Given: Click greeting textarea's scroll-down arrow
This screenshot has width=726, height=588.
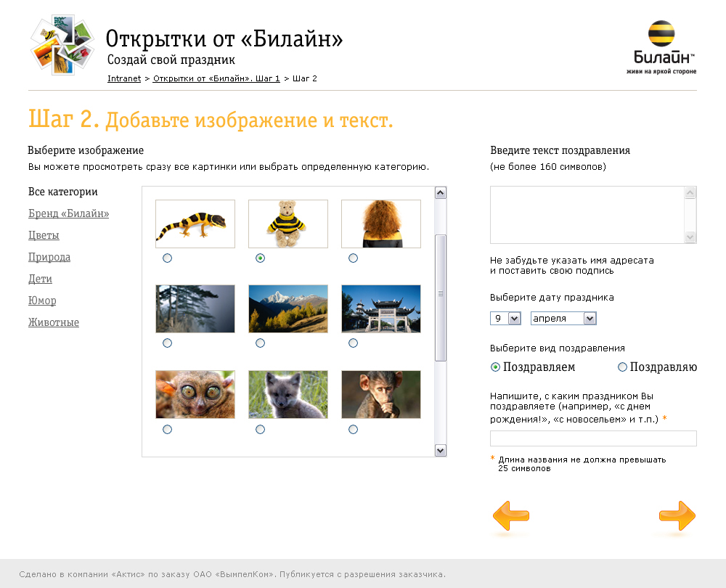Looking at the screenshot, I should click(690, 237).
